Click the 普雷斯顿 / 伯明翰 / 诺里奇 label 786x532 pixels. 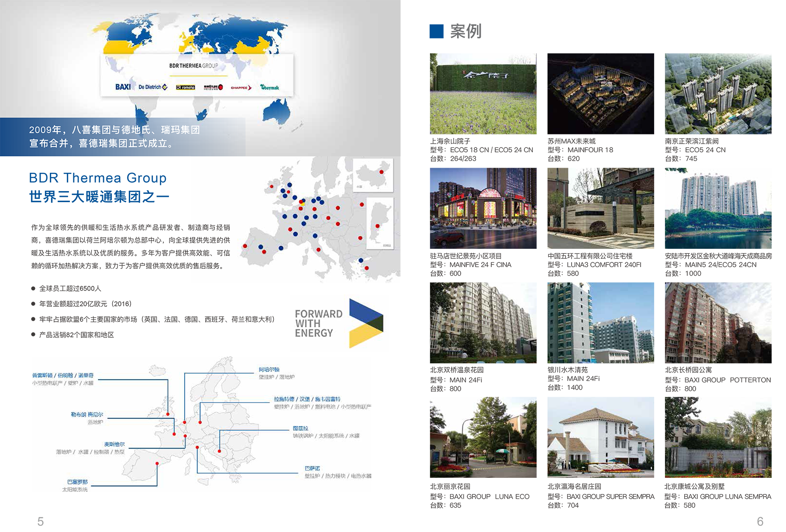63,375
